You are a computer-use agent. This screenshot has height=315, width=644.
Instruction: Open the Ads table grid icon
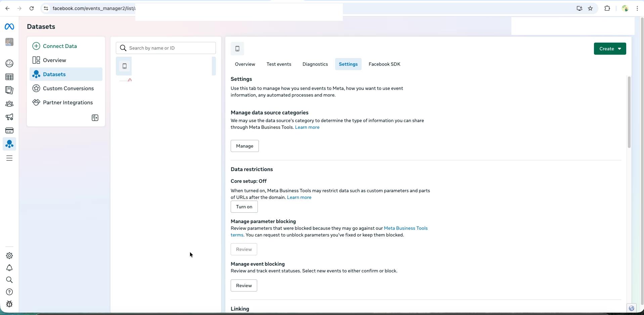click(9, 77)
